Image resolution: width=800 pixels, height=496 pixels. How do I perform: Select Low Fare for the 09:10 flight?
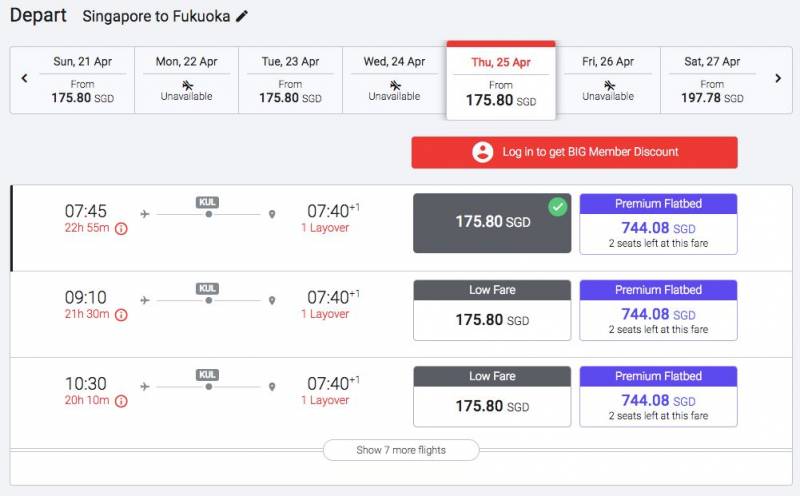tap(492, 310)
